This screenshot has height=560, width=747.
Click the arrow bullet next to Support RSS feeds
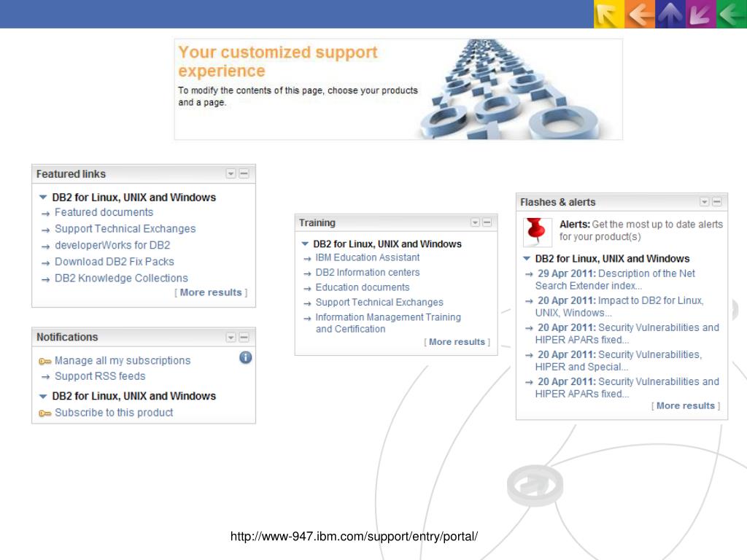pos(45,377)
